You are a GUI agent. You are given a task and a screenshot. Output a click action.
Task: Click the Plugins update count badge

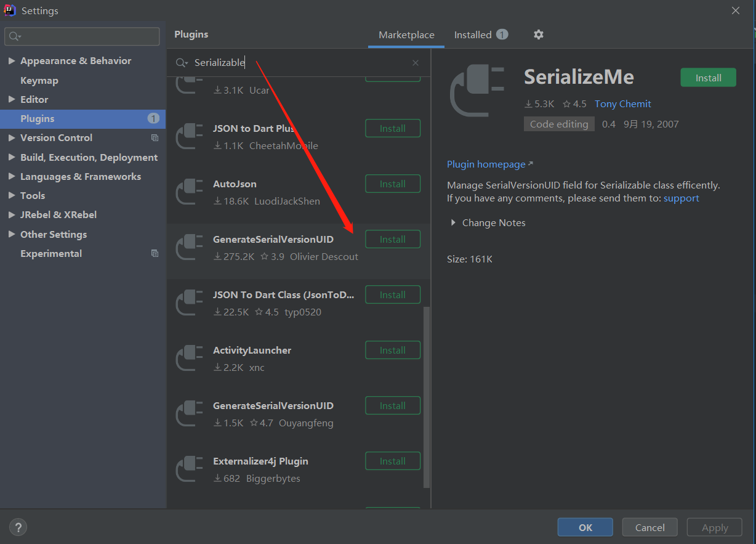tap(153, 118)
